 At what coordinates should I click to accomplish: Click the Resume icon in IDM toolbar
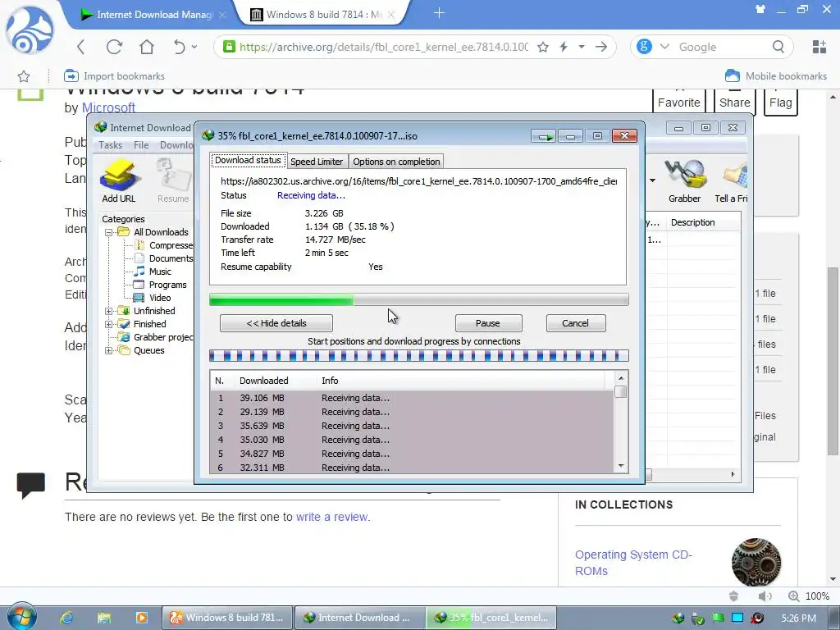click(x=173, y=180)
